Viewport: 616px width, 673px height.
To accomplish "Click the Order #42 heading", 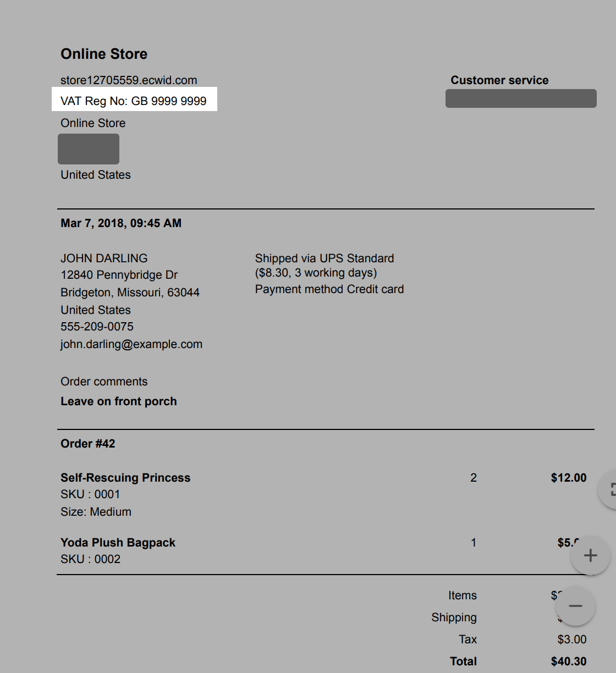I will (x=88, y=444).
